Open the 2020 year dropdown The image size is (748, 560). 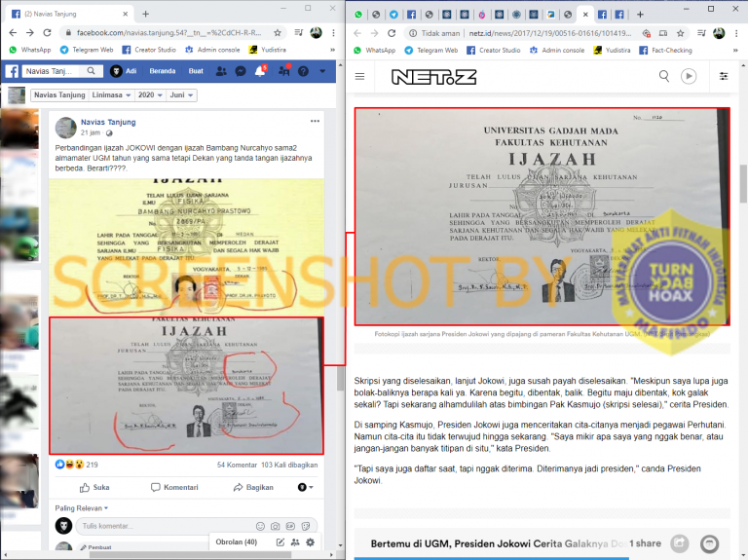(150, 94)
